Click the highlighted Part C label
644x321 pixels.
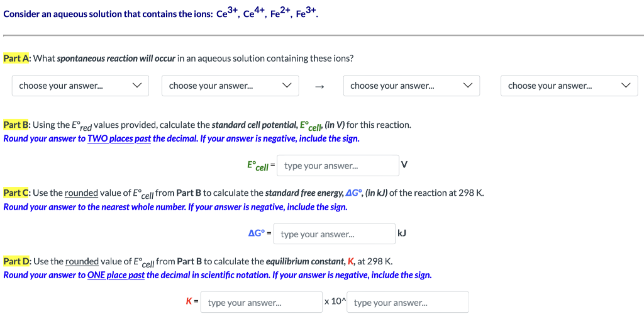(17, 193)
